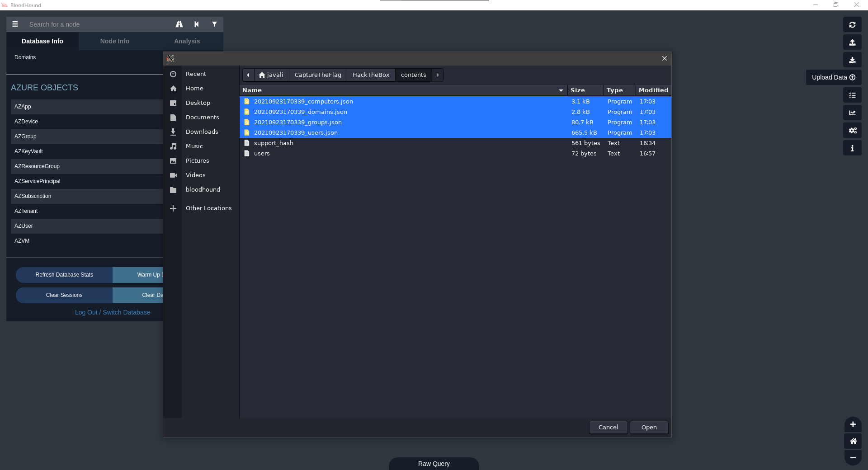Switch to Database Info tab
This screenshot has height=470, width=868.
click(42, 41)
